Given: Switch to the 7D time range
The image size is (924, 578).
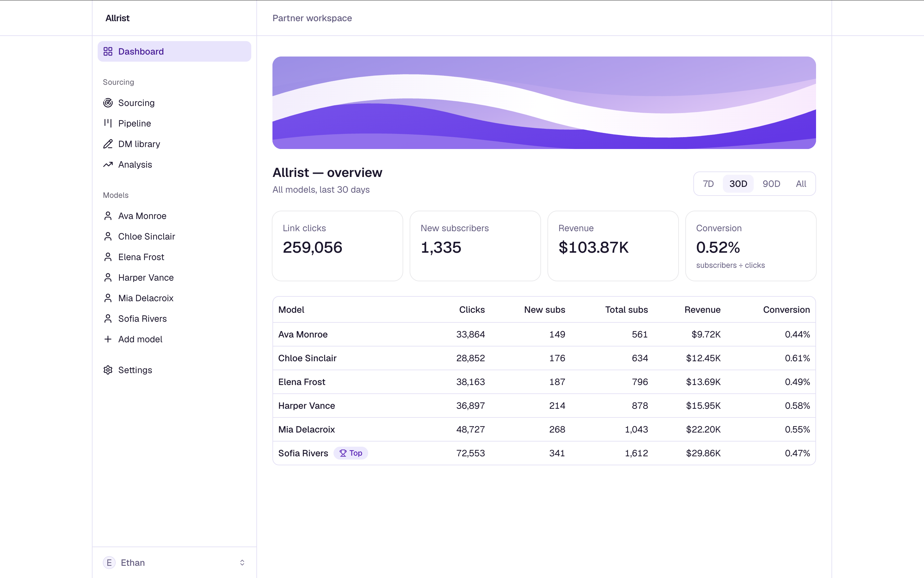Looking at the screenshot, I should click(x=708, y=184).
